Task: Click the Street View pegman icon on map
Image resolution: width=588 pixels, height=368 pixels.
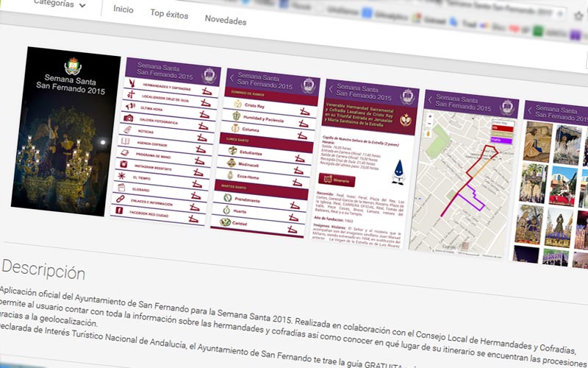Action: coord(429,134)
